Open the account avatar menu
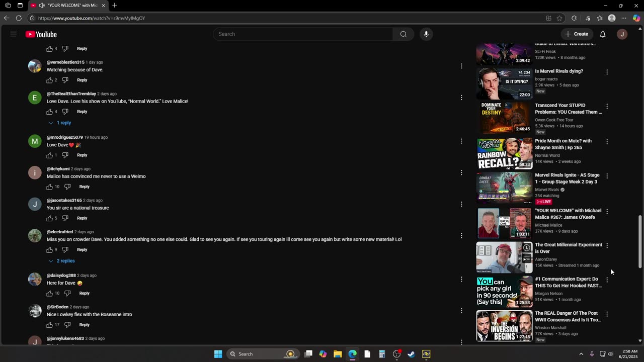Image resolution: width=644 pixels, height=362 pixels. tap(622, 34)
